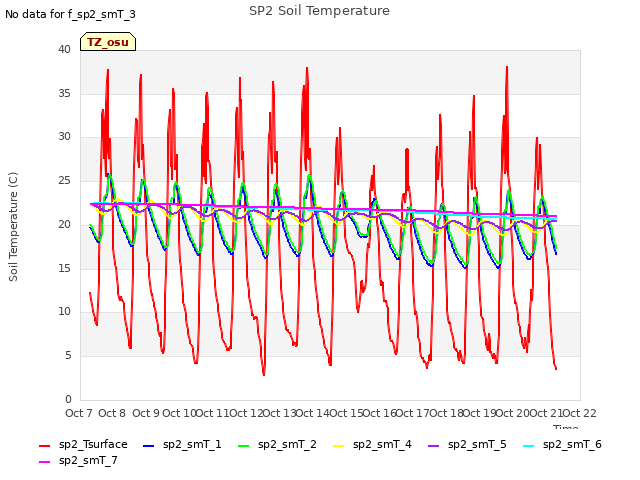Click the magenta sp2_smT_7 legend swatch
Viewport: 640px width, 480px height.
pyautogui.click(x=44, y=462)
